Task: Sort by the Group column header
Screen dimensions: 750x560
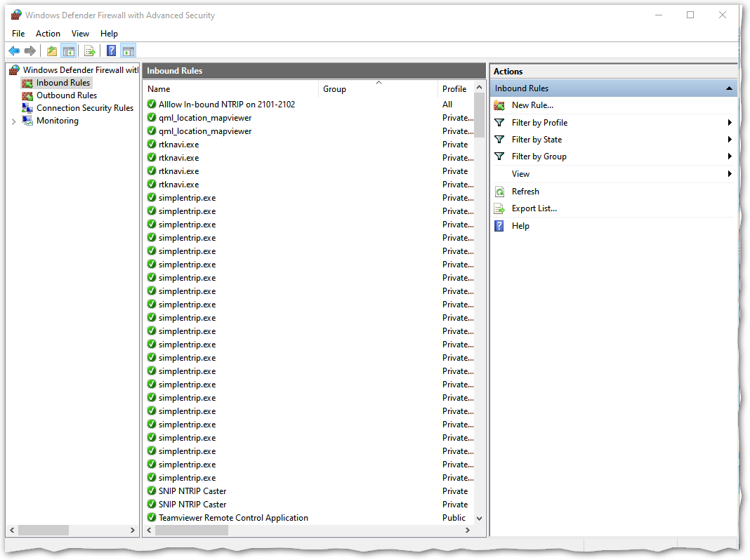Action: click(378, 89)
